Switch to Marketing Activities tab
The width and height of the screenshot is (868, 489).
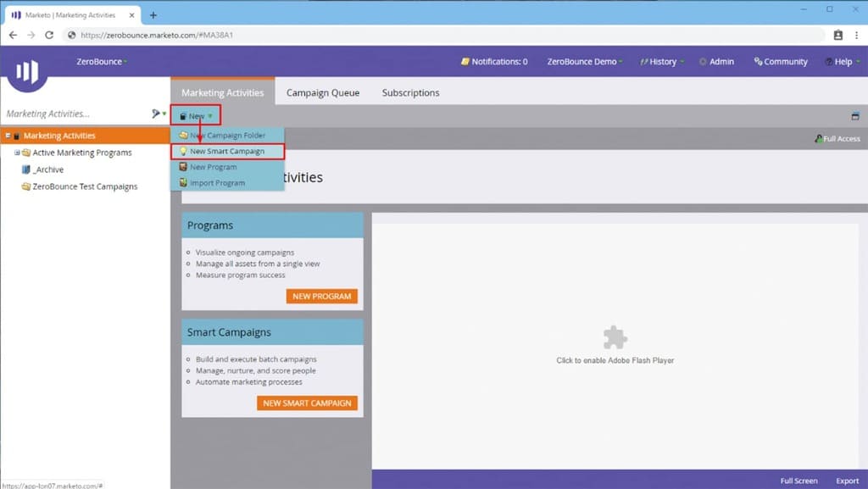pyautogui.click(x=223, y=92)
